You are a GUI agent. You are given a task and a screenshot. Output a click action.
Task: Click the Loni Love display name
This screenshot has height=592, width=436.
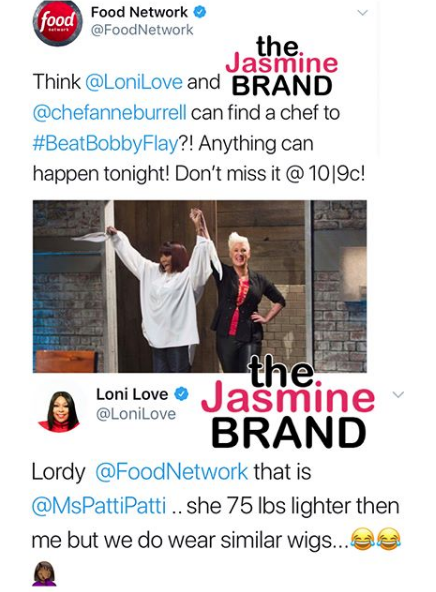pyautogui.click(x=132, y=395)
